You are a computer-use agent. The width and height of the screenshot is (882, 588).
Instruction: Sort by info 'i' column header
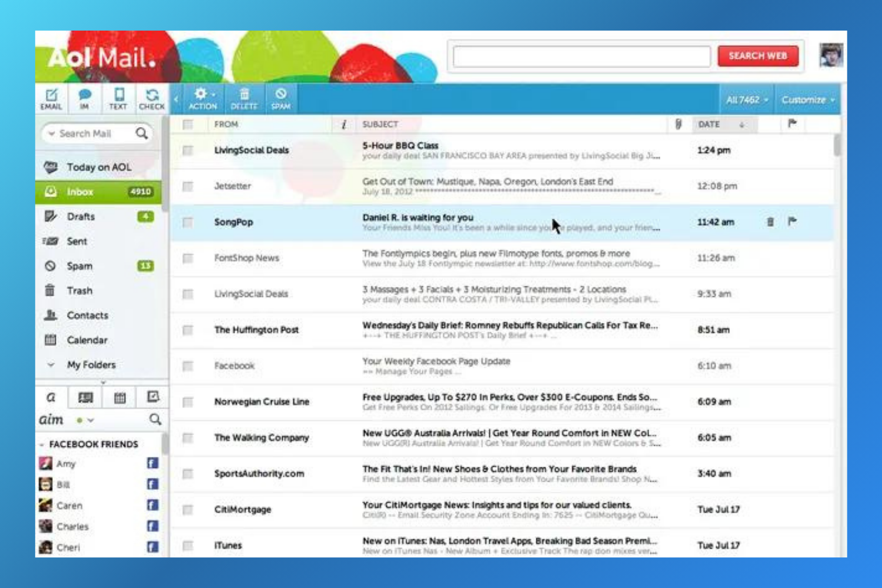pos(344,124)
